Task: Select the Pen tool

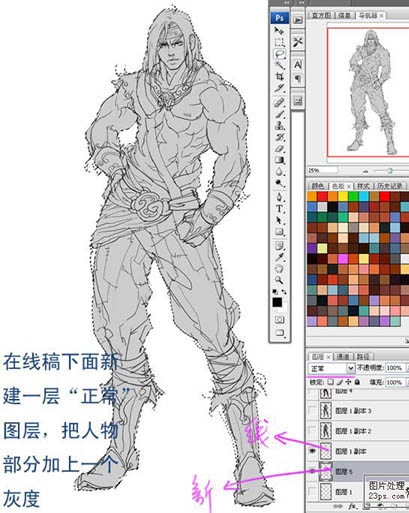Action: coord(280,197)
